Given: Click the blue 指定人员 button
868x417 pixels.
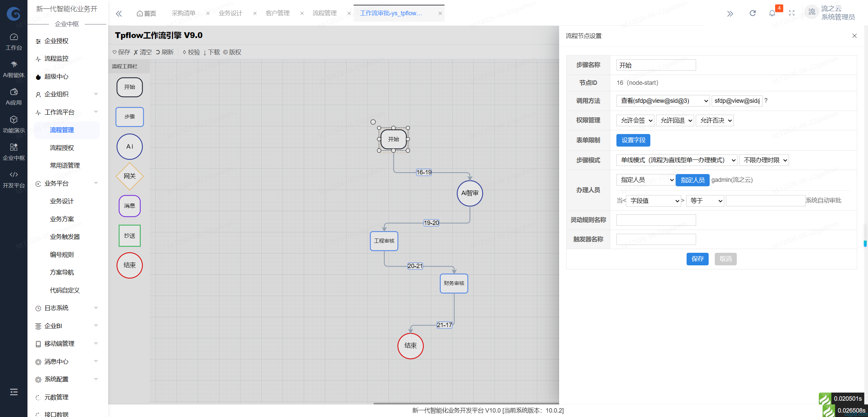Looking at the screenshot, I should click(x=693, y=180).
